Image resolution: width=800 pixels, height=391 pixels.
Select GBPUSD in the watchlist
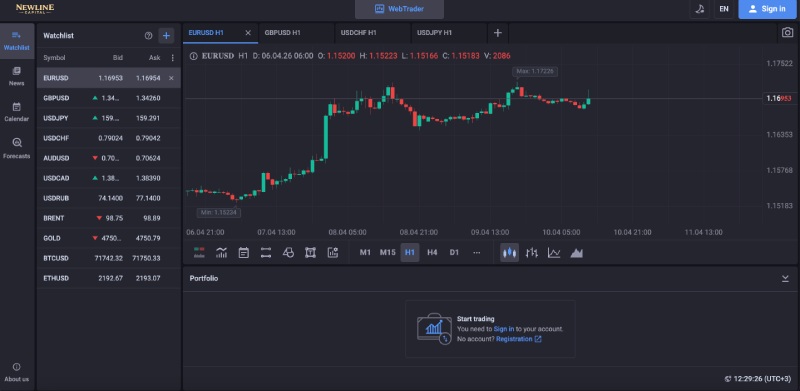click(x=109, y=98)
